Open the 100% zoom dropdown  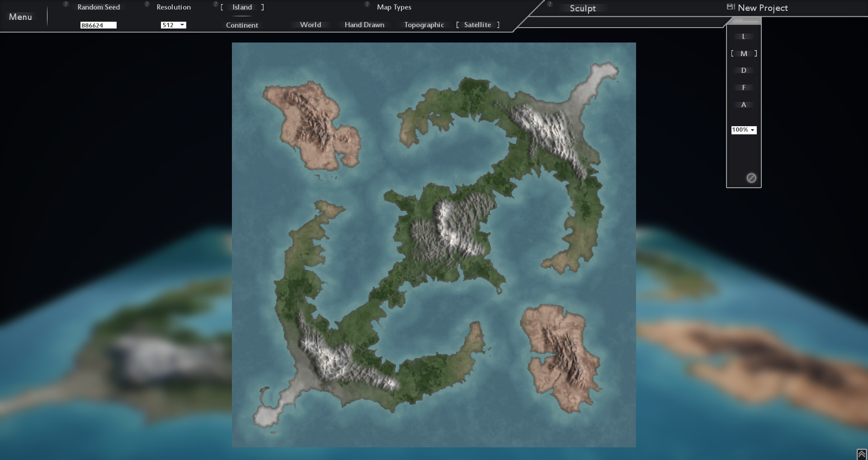click(x=743, y=130)
